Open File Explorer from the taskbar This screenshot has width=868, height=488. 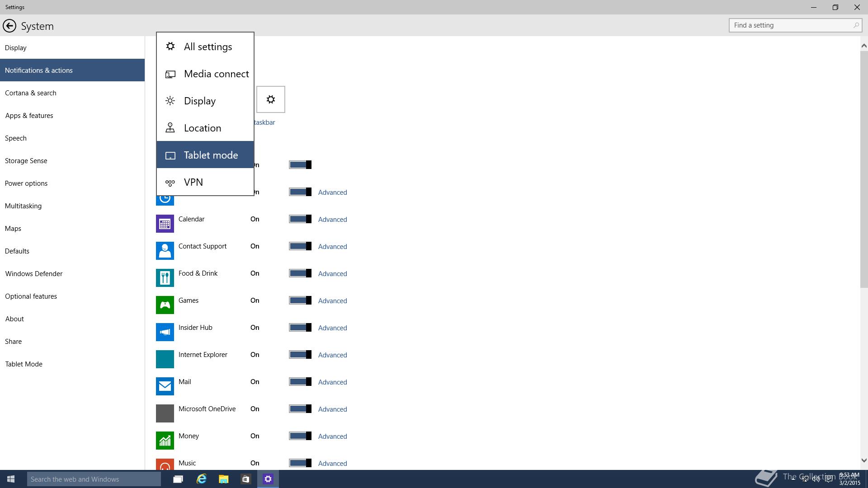click(223, 479)
